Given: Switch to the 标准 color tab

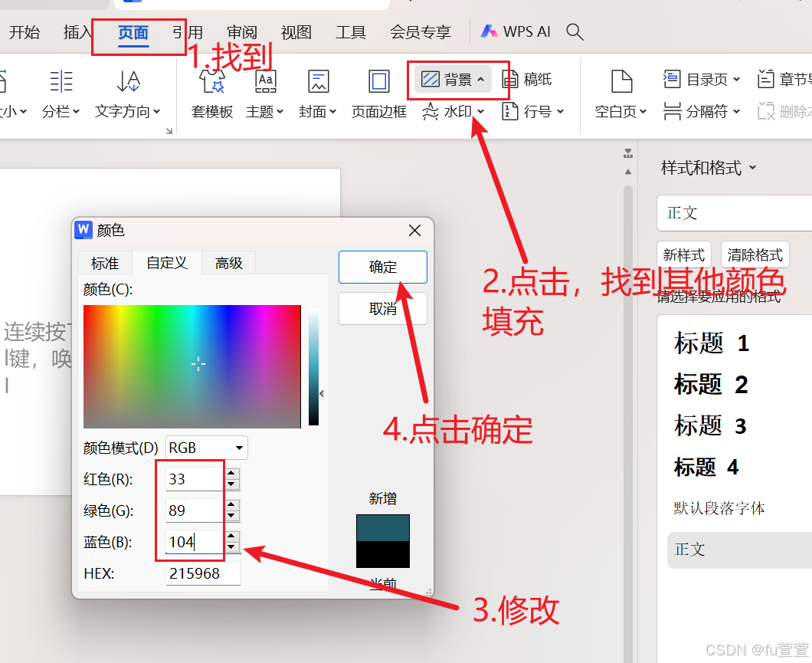Looking at the screenshot, I should click(105, 263).
